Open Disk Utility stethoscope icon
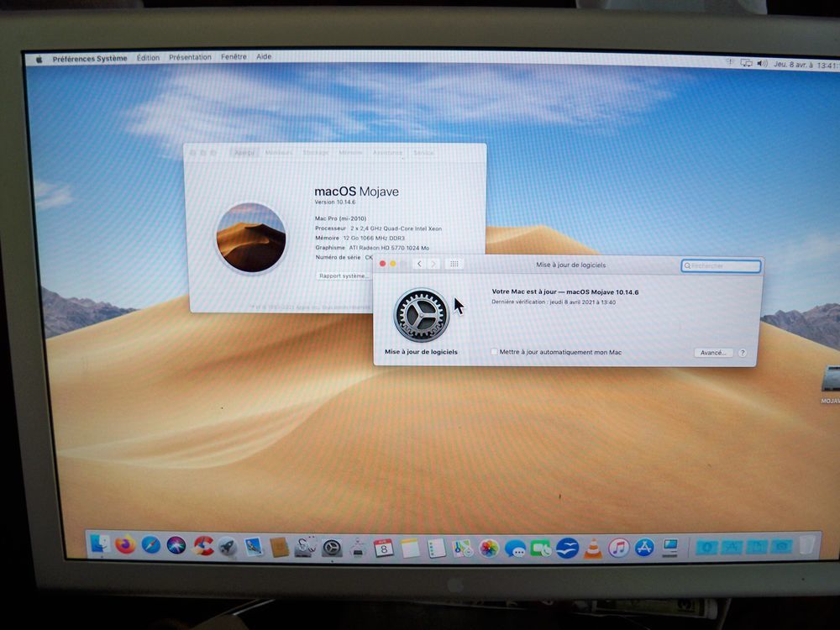840x630 pixels. click(x=306, y=547)
